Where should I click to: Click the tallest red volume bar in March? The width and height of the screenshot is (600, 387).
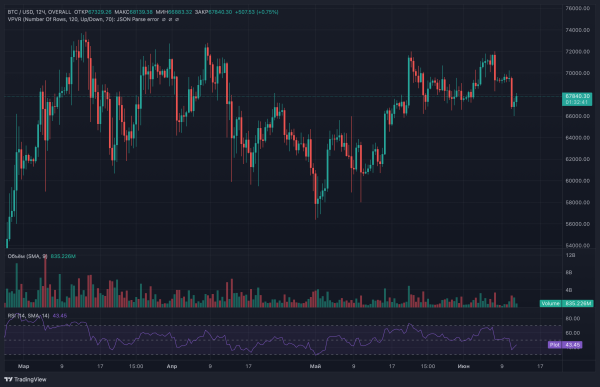[x=46, y=280]
